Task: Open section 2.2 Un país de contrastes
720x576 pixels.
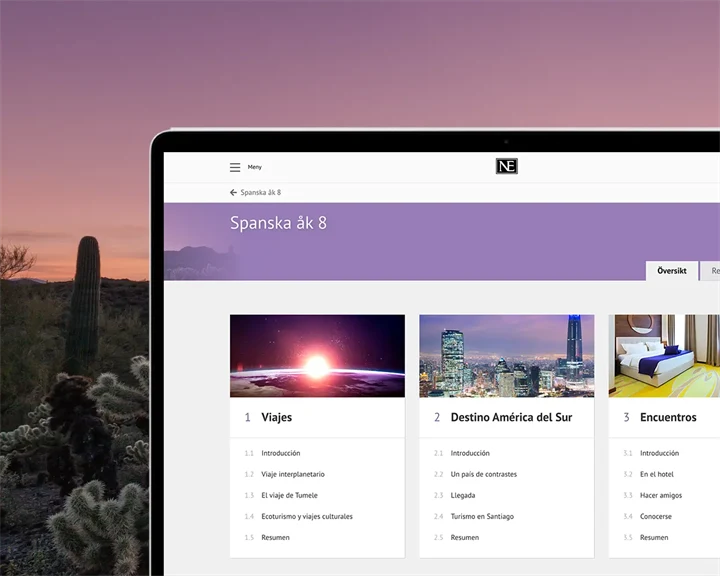Action: [x=483, y=474]
